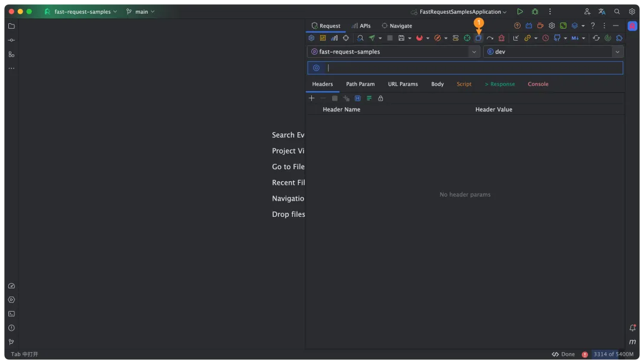Show more tool windows via ellipsis
This screenshot has width=644, height=364.
11,69
